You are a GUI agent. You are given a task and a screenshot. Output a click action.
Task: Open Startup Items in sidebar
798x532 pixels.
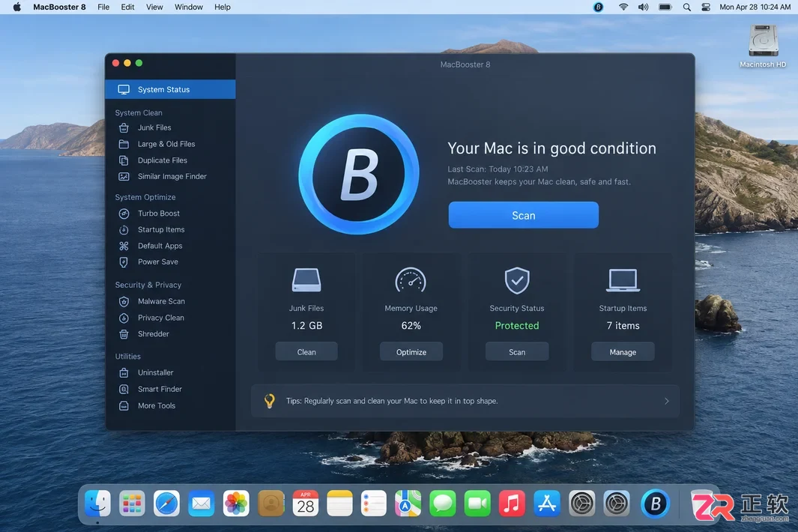coord(161,229)
